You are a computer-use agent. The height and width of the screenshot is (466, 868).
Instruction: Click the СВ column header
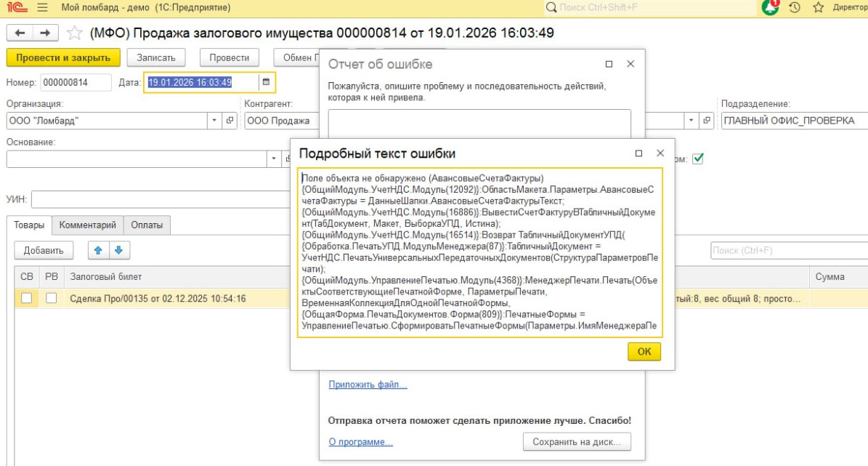pyautogui.click(x=27, y=276)
